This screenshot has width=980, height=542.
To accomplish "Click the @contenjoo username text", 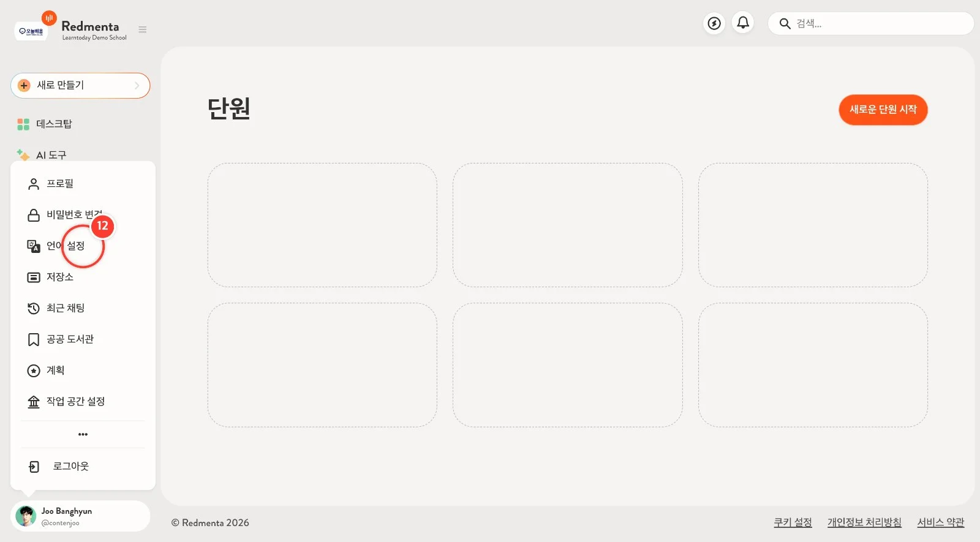I will click(60, 524).
